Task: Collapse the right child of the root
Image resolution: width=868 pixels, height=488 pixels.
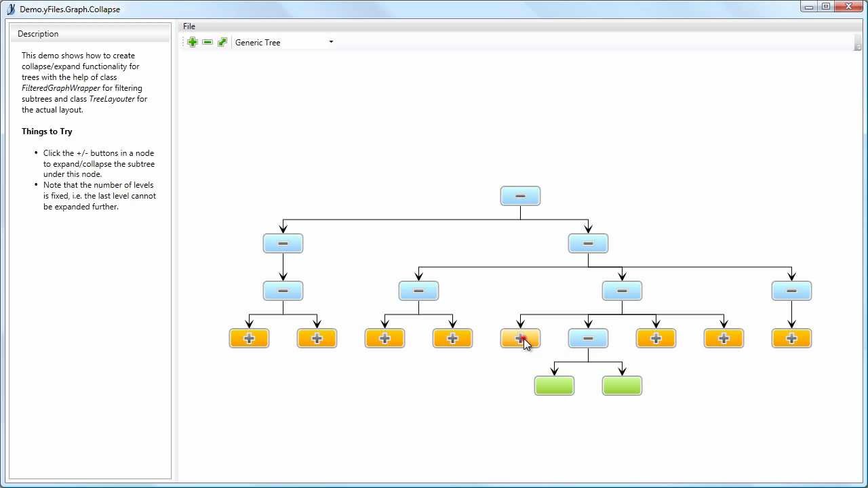Action: pyautogui.click(x=588, y=243)
